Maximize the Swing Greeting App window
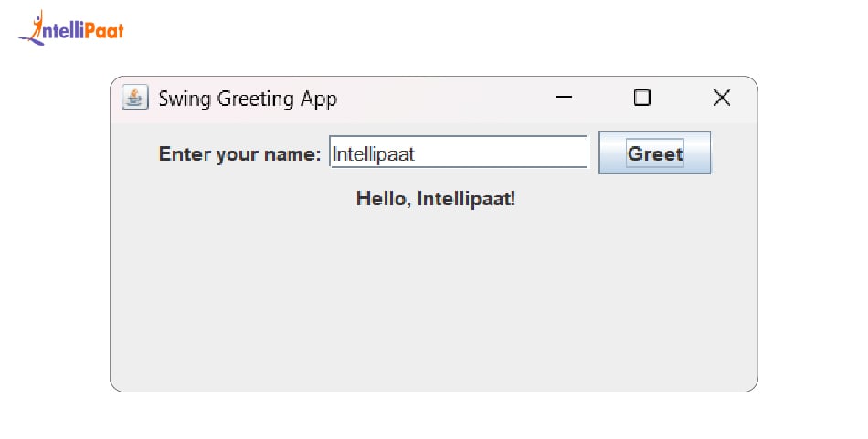868x439 pixels. click(x=641, y=98)
